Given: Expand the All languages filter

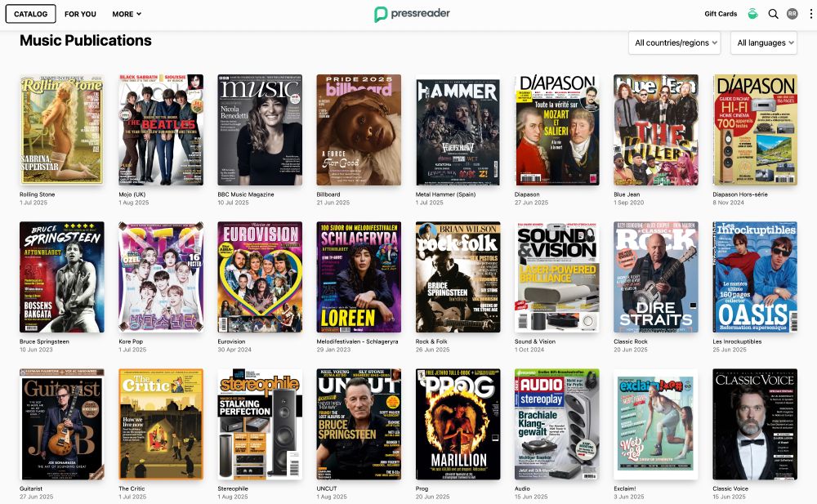Looking at the screenshot, I should tap(764, 42).
